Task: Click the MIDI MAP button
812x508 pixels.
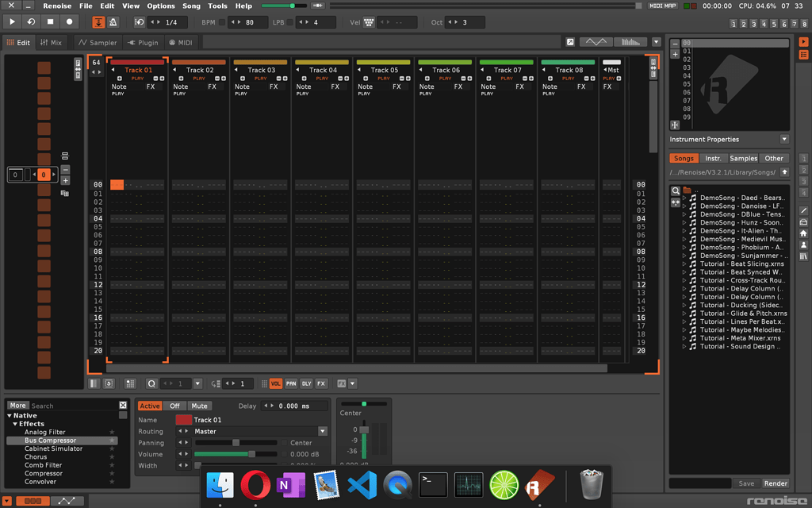Action: point(663,6)
